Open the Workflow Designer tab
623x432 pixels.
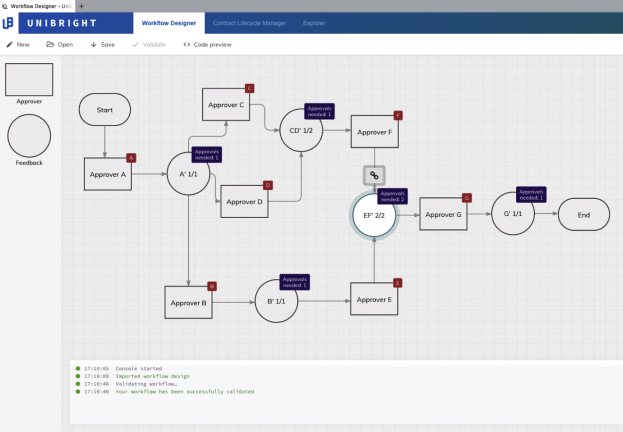coord(169,23)
